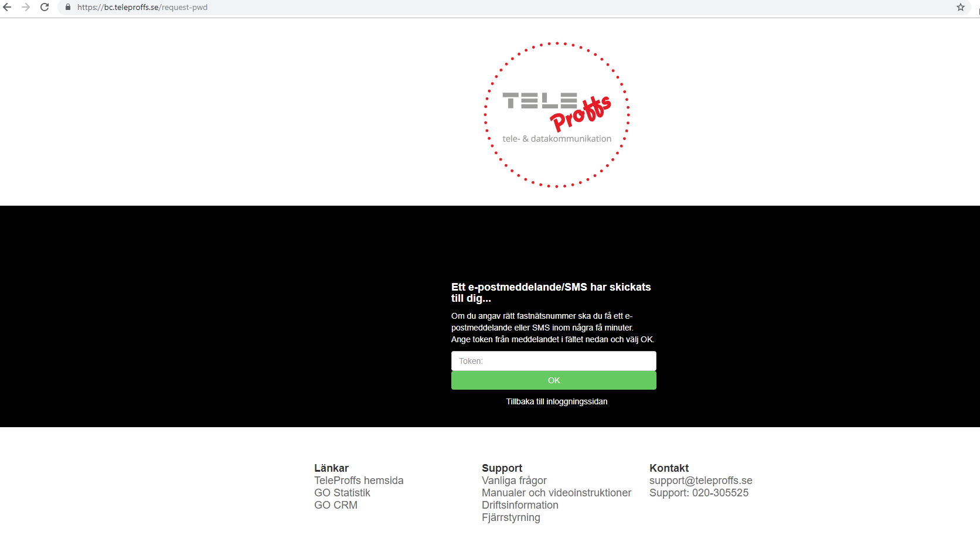Viewport: 980px width, 535px height.
Task: Click the support@teleproffs.se email link
Action: pos(701,481)
